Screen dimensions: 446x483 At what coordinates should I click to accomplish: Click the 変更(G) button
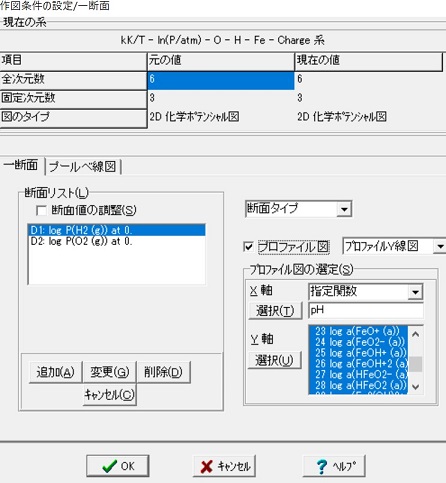(x=110, y=372)
